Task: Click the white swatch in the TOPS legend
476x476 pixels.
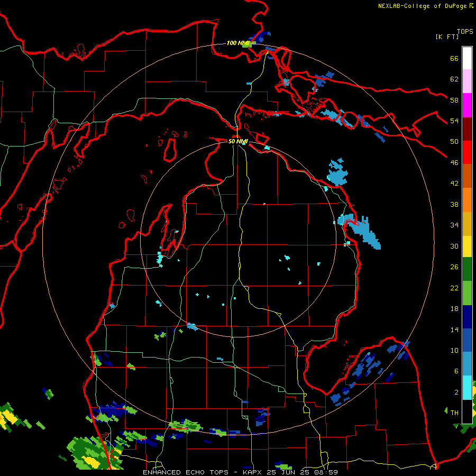Action: coord(467,58)
